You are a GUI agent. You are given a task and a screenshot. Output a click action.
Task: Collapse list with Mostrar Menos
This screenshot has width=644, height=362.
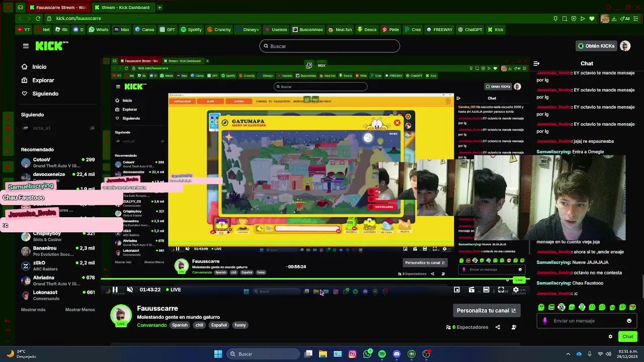pos(80,310)
